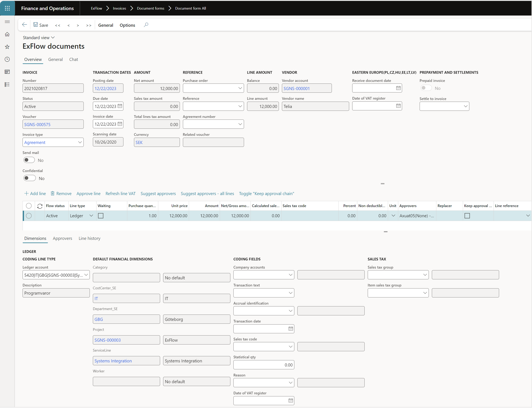Switch to Overview tab
The image size is (532, 408).
(x=33, y=59)
